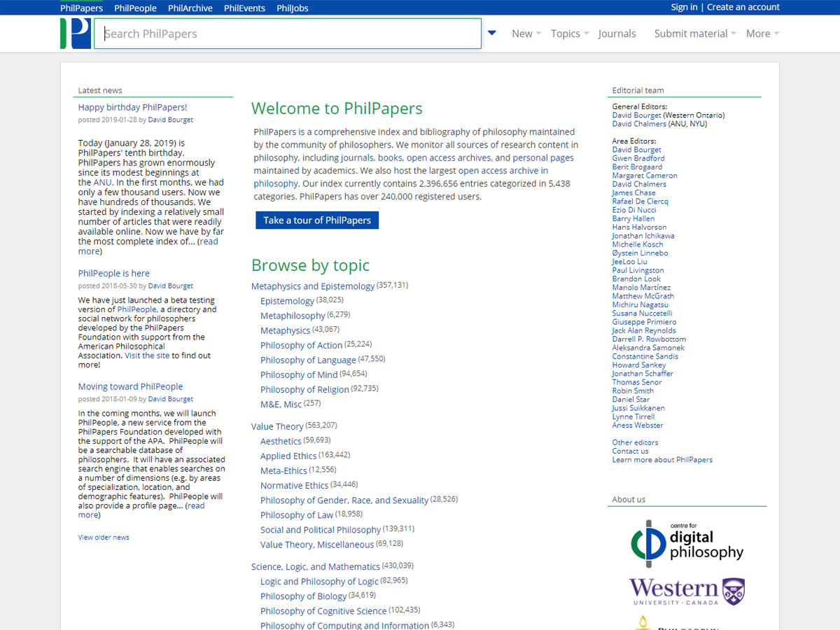Switch to the PhilPeople site tab
This screenshot has width=840, height=630.
click(x=135, y=8)
